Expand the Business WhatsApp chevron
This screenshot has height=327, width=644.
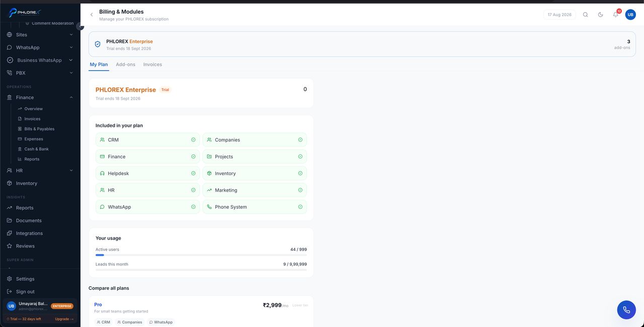pos(71,60)
